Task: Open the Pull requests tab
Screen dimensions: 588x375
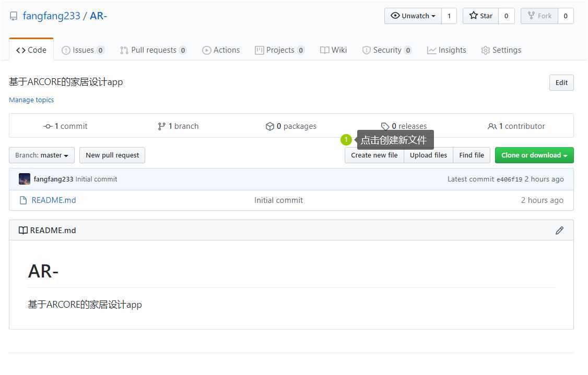Action: 153,50
